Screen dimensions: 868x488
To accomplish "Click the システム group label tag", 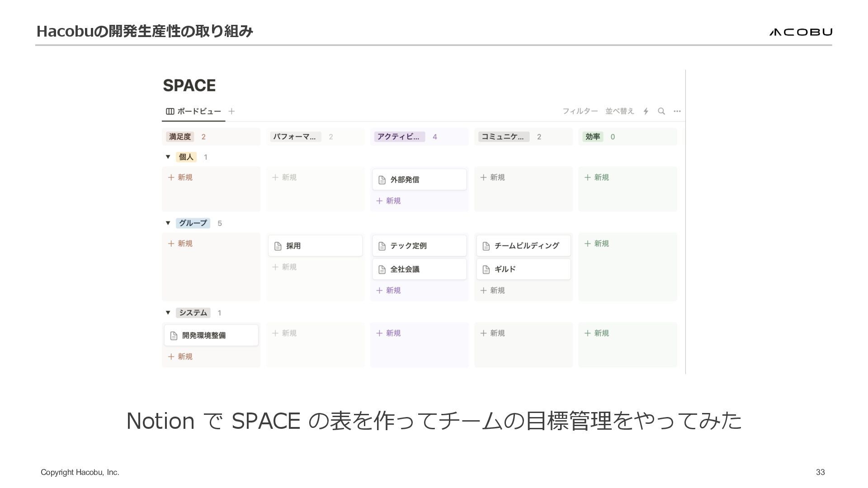I will point(193,313).
